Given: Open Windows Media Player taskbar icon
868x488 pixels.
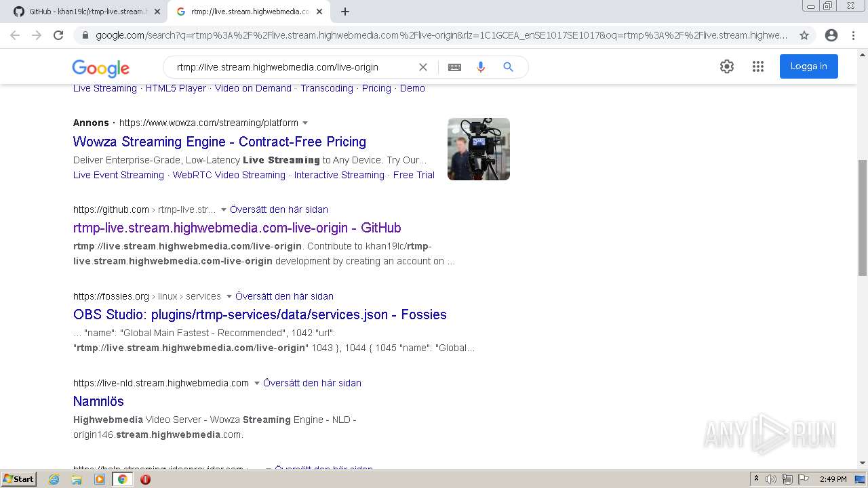Looking at the screenshot, I should click(100, 479).
